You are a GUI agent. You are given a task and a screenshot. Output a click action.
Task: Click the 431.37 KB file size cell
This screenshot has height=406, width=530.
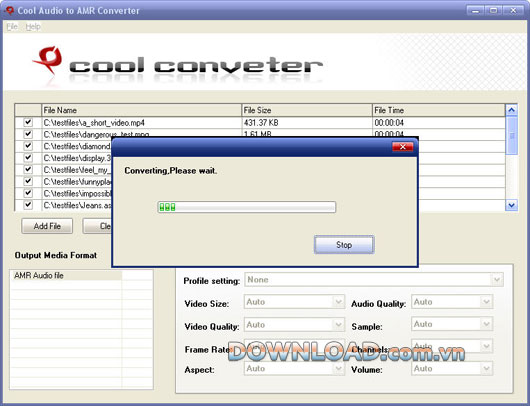pos(261,123)
